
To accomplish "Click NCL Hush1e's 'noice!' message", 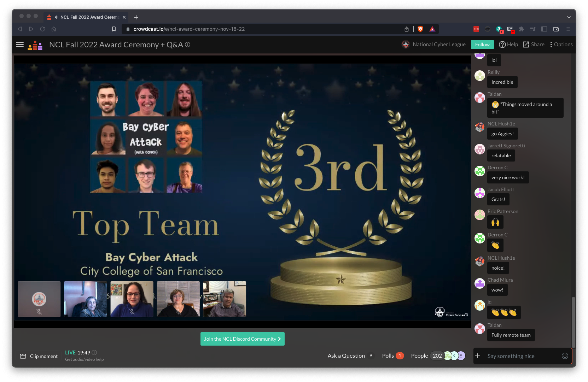I will (x=498, y=268).
